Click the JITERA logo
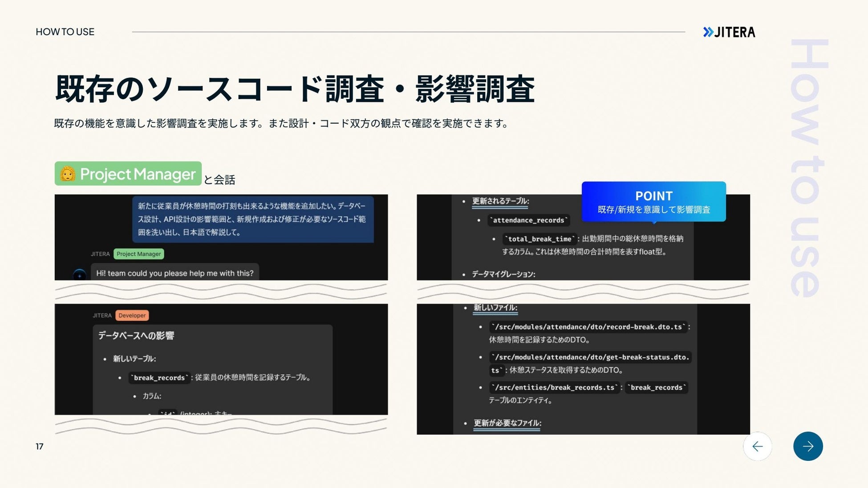This screenshot has height=488, width=868. 729,32
